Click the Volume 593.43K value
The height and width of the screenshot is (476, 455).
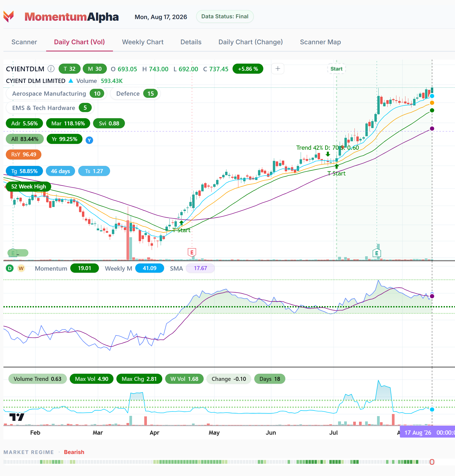112,81
